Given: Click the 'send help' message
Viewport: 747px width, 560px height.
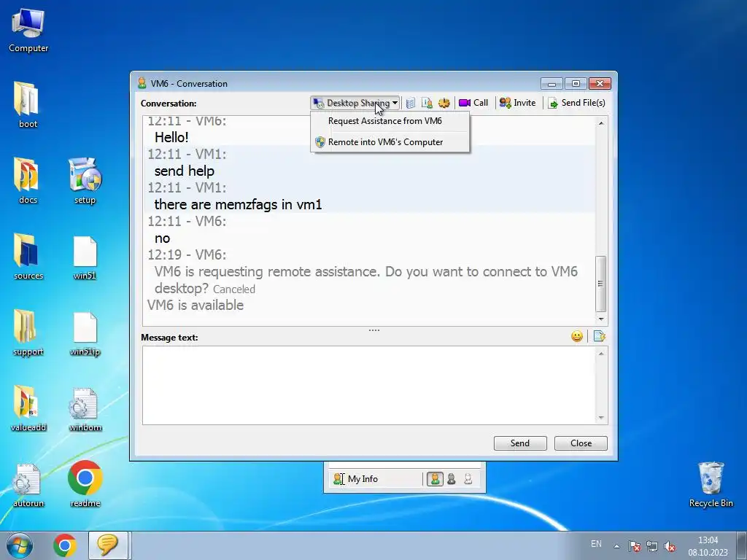Looking at the screenshot, I should (x=185, y=171).
